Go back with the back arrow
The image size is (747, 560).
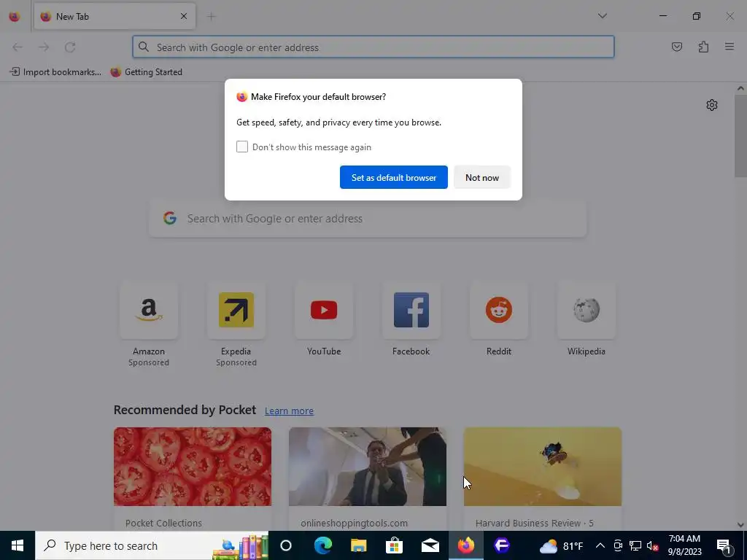pyautogui.click(x=18, y=47)
